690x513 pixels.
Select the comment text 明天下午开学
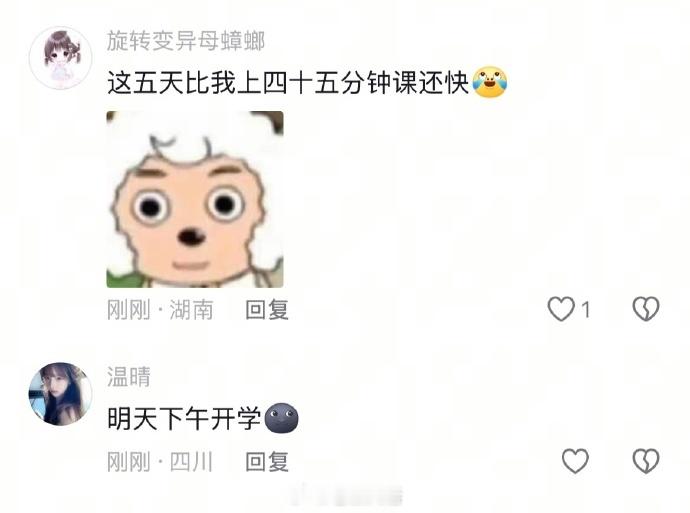point(184,418)
